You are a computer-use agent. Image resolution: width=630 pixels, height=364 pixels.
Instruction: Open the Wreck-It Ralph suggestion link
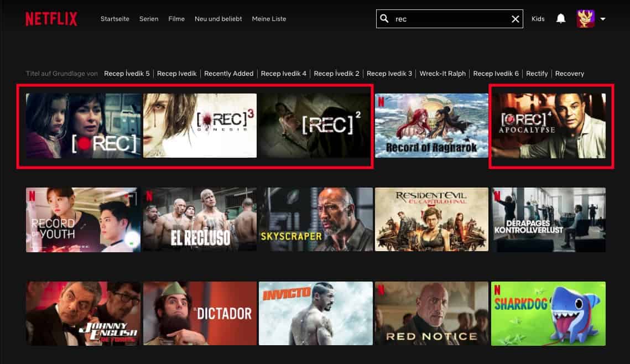pos(442,73)
